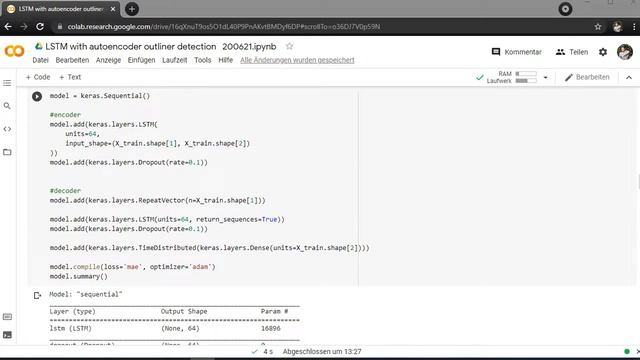Click the model.compile line in the code
The width and height of the screenshot is (640, 360).
coord(133,267)
